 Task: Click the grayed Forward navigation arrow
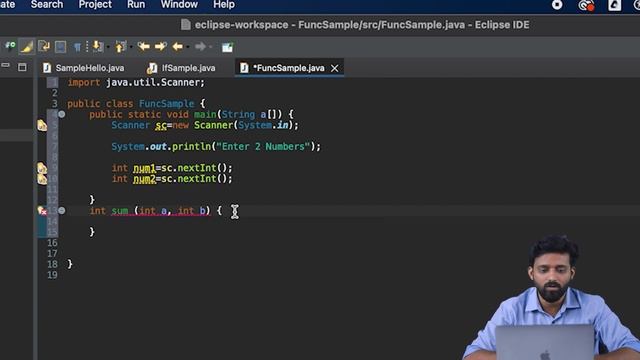200,47
